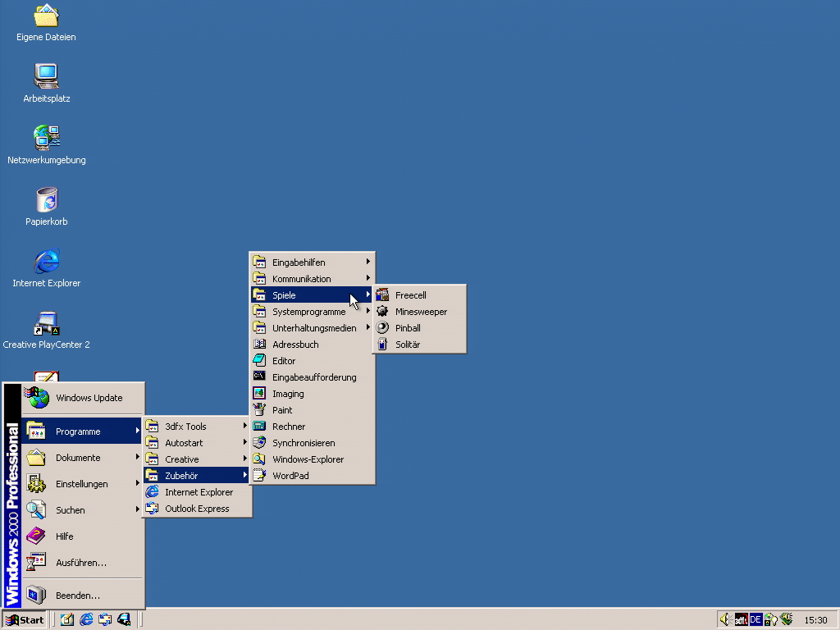Click the Einstellungen gear icon
840x630 pixels.
36,483
